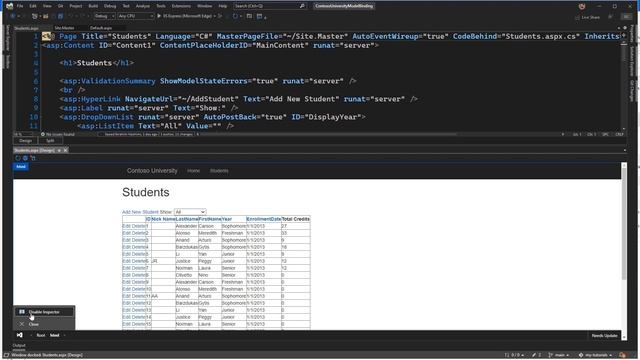Click the search magnifier icon
The width and height of the screenshot is (640, 360).
[x=302, y=6]
